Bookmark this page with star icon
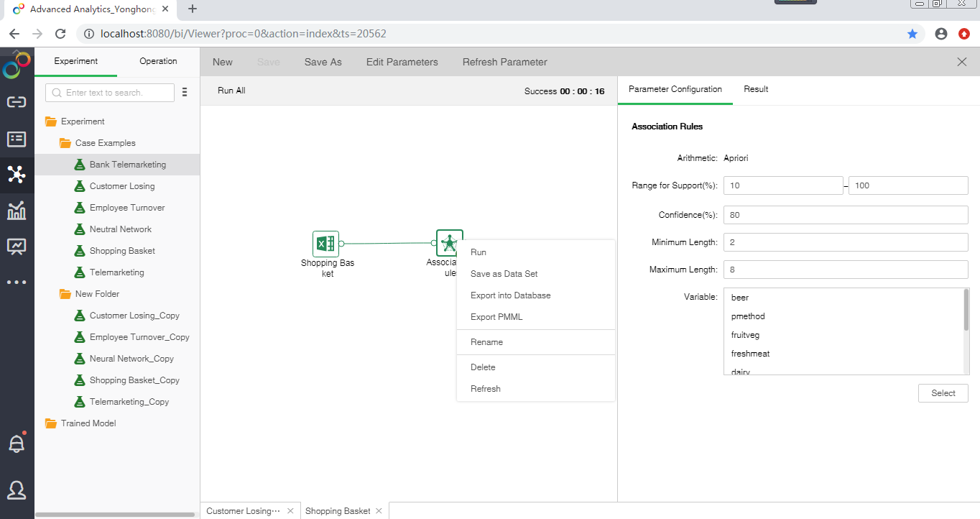This screenshot has width=980, height=519. pos(912,34)
